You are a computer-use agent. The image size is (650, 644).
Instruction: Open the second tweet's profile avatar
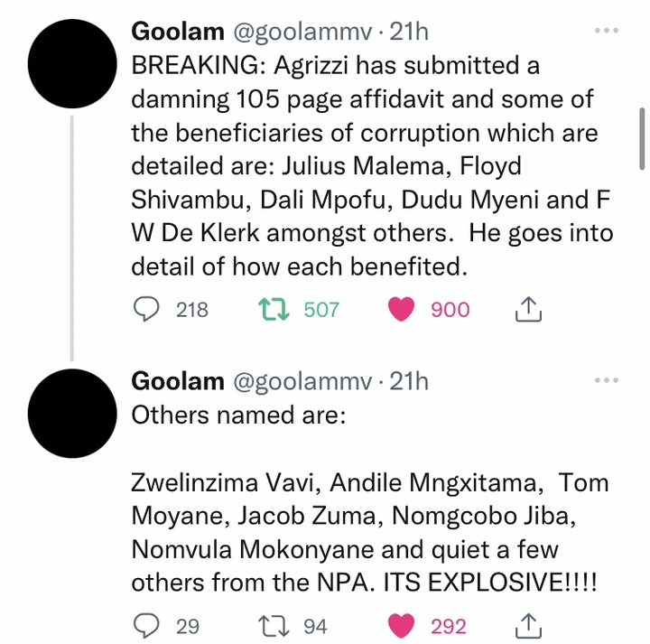coord(72,414)
